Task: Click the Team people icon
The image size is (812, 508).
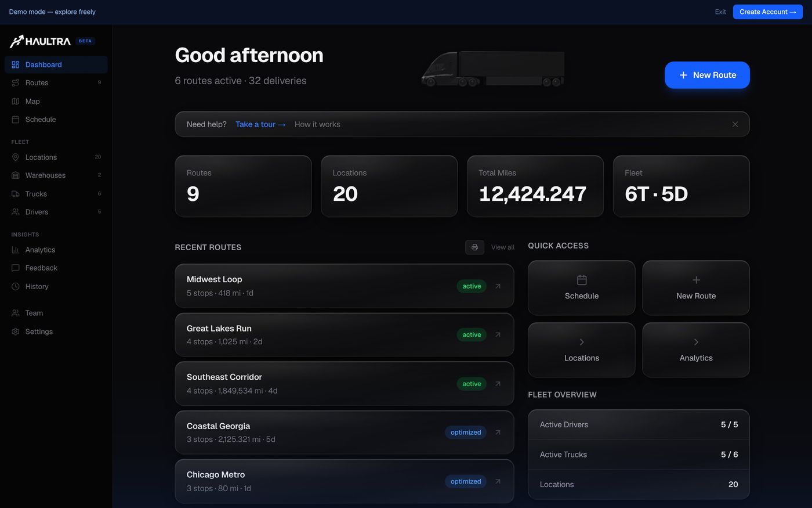Action: click(x=16, y=313)
